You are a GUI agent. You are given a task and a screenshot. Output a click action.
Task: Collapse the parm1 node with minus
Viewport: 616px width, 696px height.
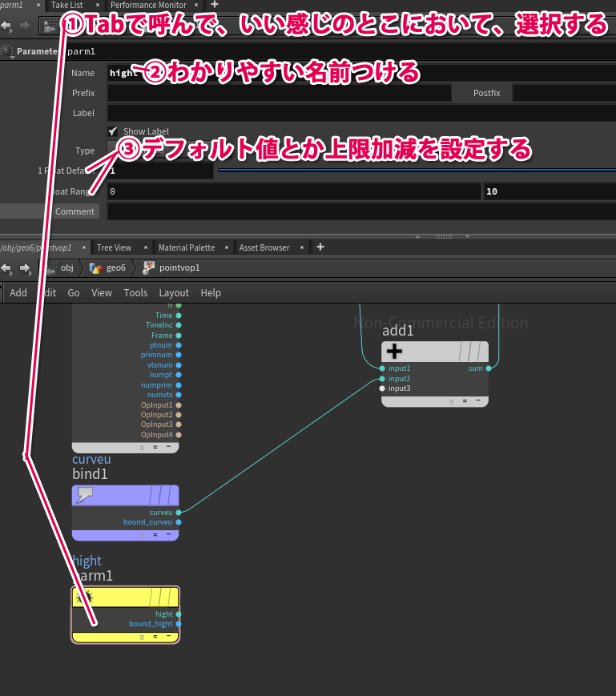tap(168, 637)
